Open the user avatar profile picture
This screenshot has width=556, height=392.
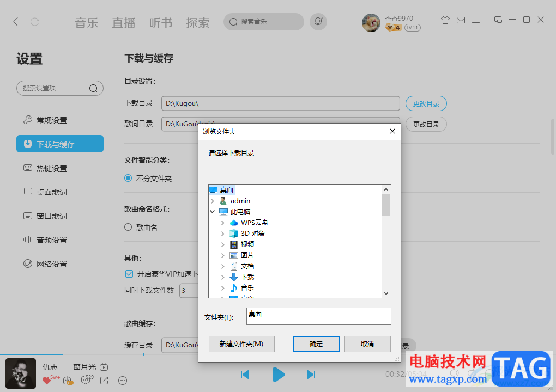(x=371, y=23)
